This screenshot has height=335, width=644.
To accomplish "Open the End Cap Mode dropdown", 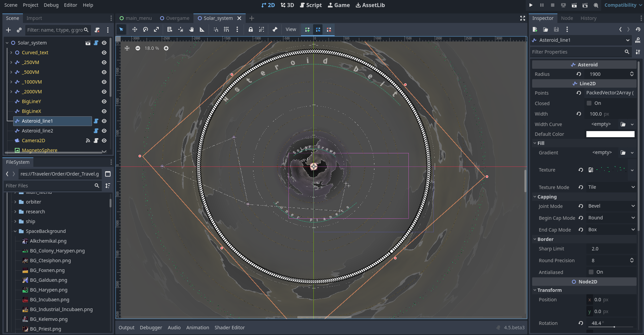I will 611,230.
